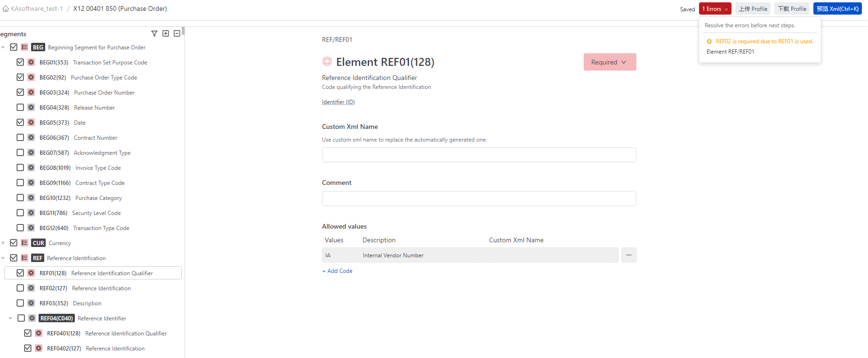This screenshot has height=358, width=868.
Task: Click the expand all plus icon
Action: (x=166, y=33)
